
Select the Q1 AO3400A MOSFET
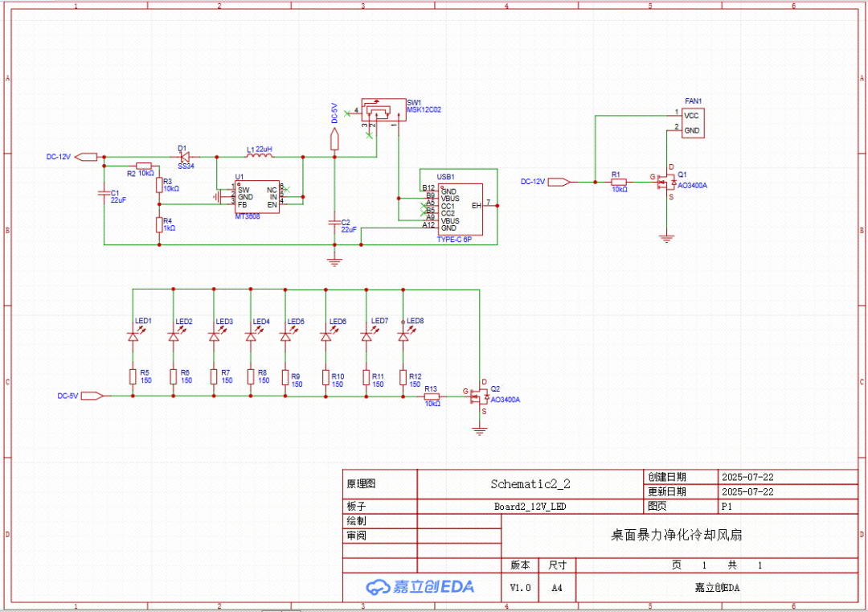665,183
